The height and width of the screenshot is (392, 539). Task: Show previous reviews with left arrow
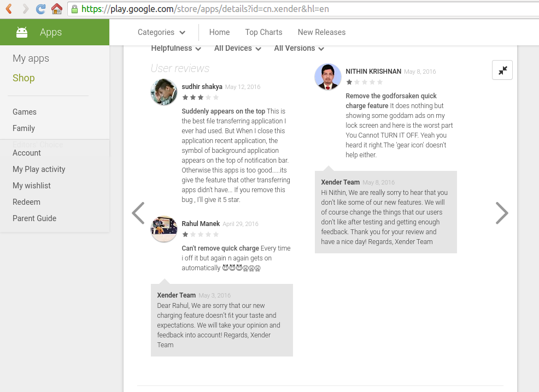tap(138, 213)
